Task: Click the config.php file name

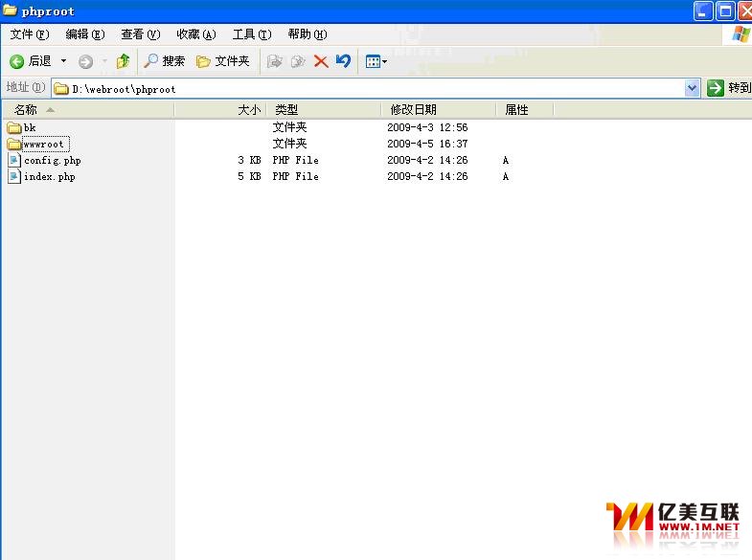Action: pos(53,161)
